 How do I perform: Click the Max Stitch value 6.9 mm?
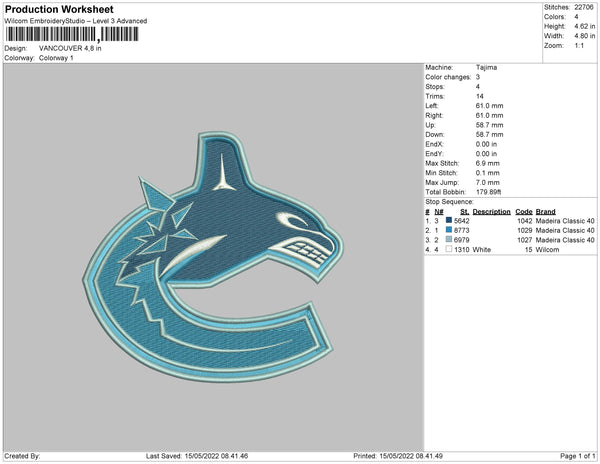[488, 163]
